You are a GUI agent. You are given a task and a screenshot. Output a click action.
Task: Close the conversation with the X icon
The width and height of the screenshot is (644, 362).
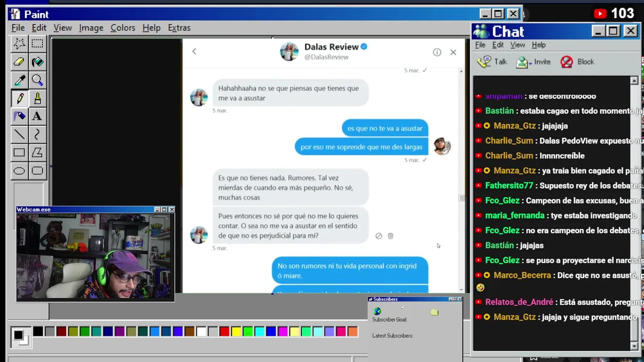(x=453, y=52)
